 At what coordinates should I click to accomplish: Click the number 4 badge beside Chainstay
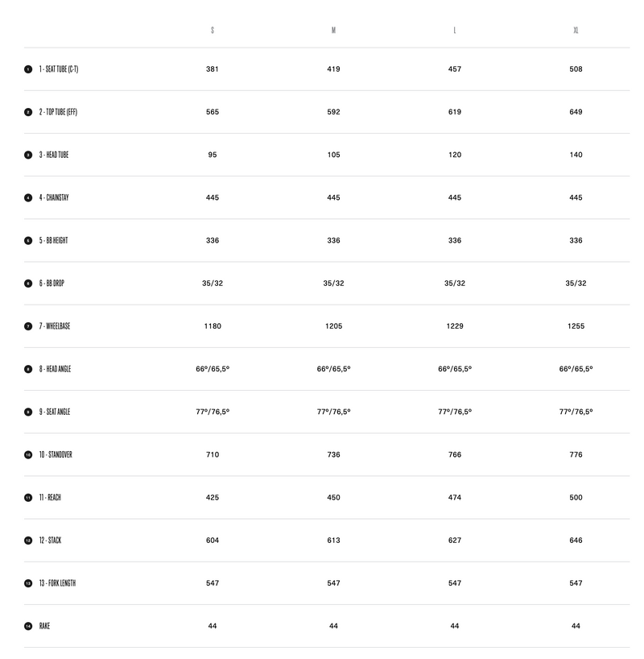coord(28,197)
